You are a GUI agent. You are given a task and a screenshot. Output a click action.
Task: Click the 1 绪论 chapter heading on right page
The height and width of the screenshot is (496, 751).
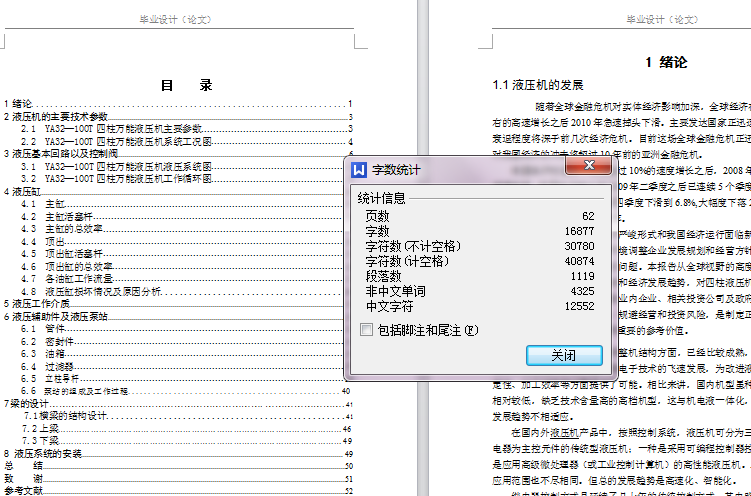point(666,62)
